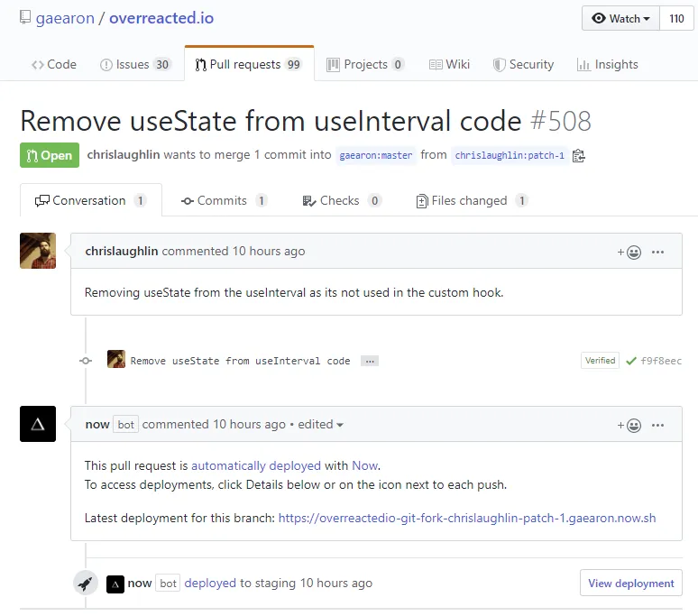Switch to the Issues tab

[x=135, y=65]
